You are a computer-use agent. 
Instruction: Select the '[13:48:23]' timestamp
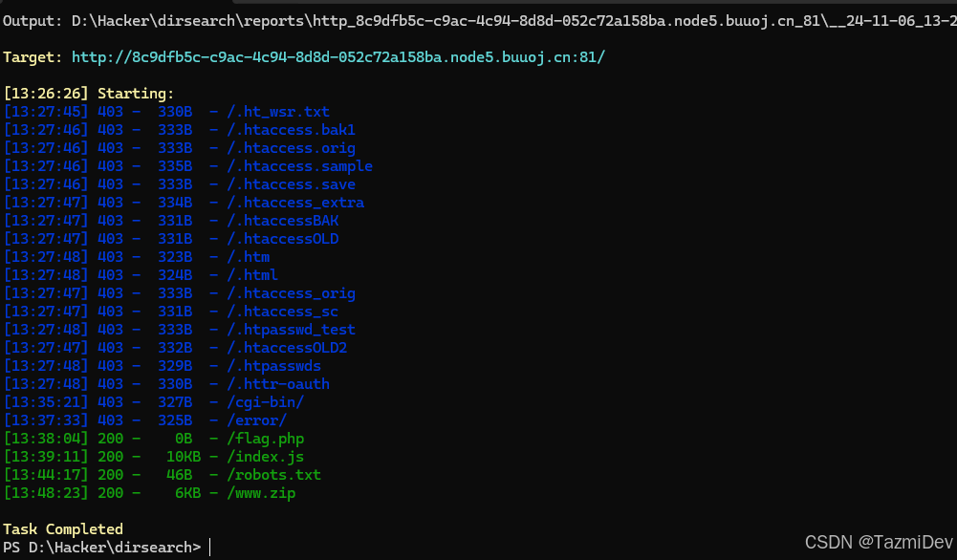[46, 493]
